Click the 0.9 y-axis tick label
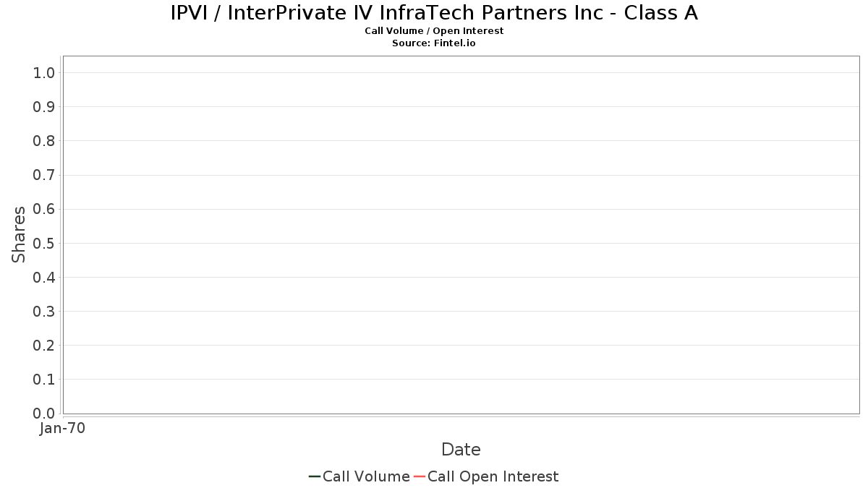Image resolution: width=868 pixels, height=488 pixels. (x=44, y=107)
